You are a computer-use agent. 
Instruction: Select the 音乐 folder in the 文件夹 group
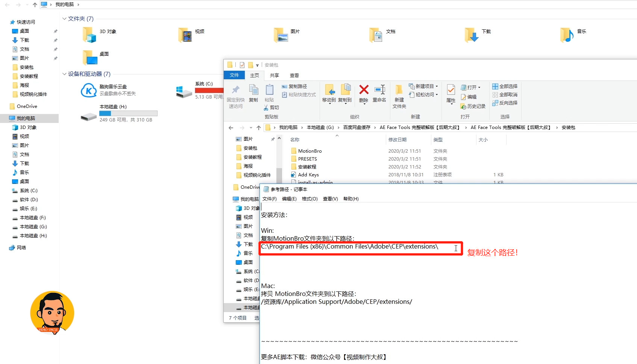tap(567, 35)
